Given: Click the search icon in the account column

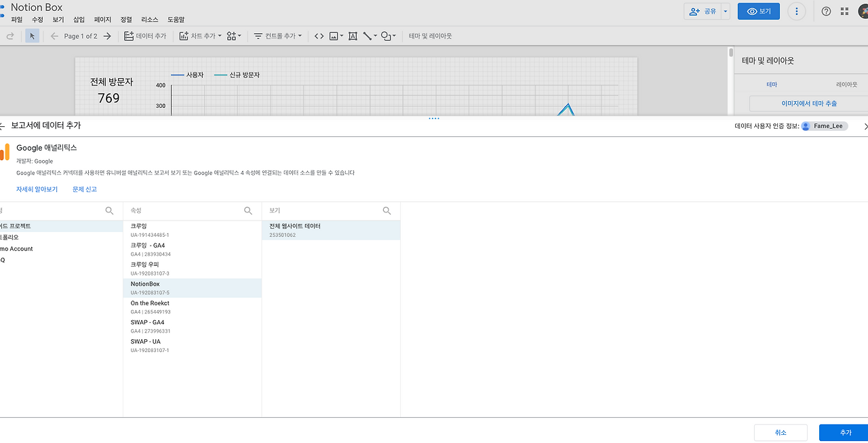Looking at the screenshot, I should [109, 211].
